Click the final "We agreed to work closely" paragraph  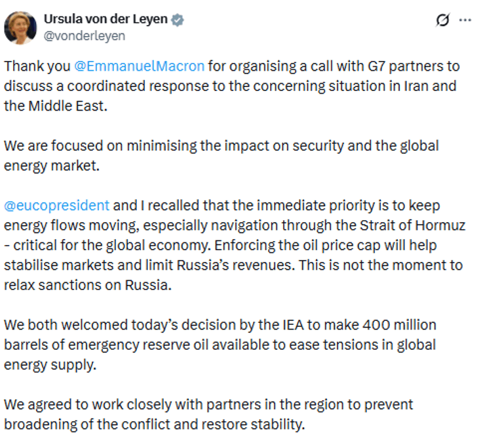point(208,414)
